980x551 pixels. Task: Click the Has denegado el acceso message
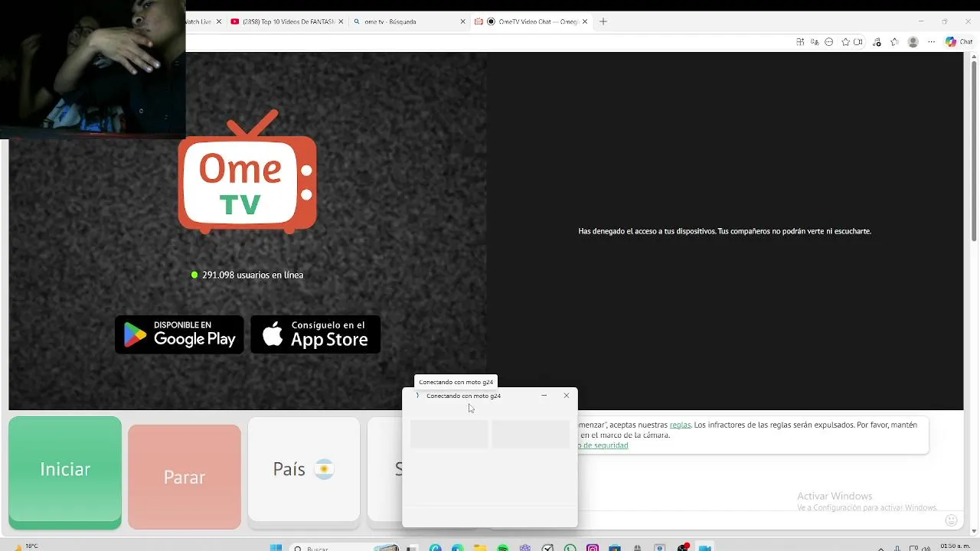(x=724, y=231)
